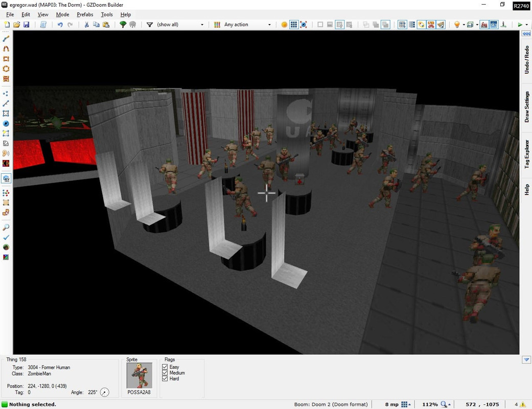Open the Help side panel tab
Screen dimensions: 532x409
click(526, 189)
